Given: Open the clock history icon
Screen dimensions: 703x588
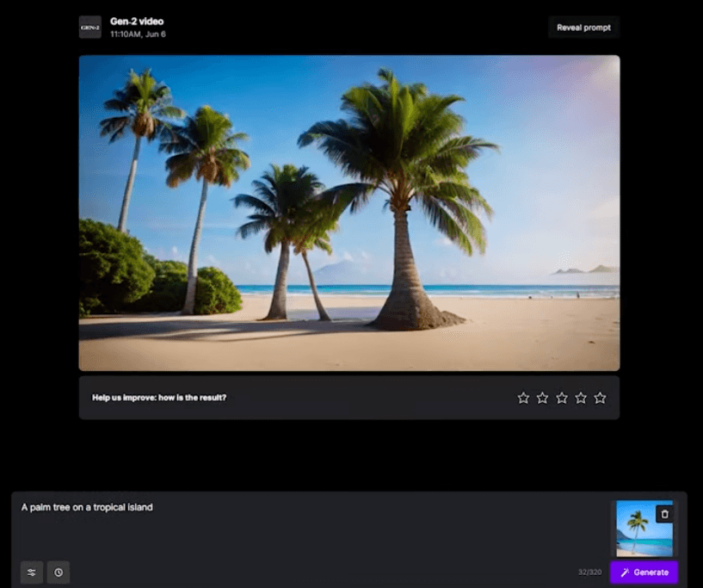Looking at the screenshot, I should [59, 573].
